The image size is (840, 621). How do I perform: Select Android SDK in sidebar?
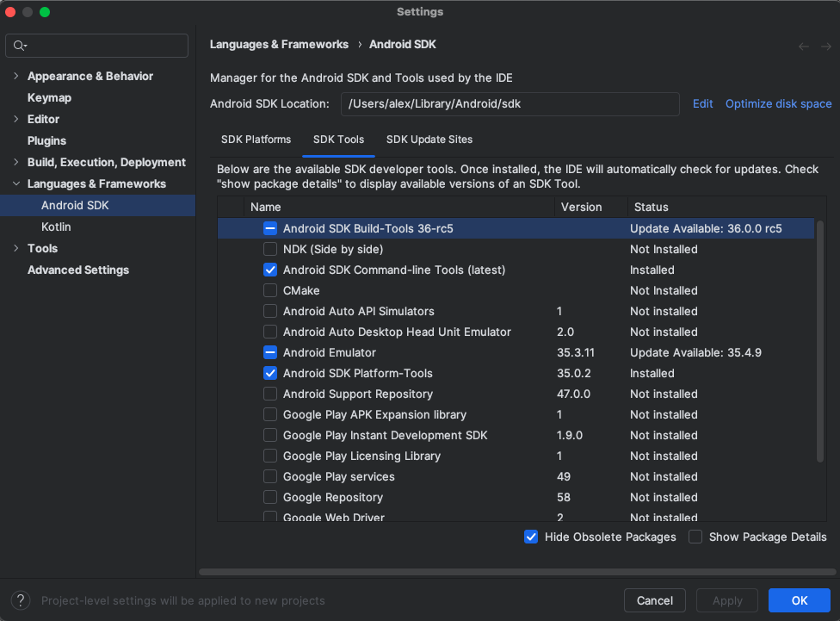click(97, 205)
